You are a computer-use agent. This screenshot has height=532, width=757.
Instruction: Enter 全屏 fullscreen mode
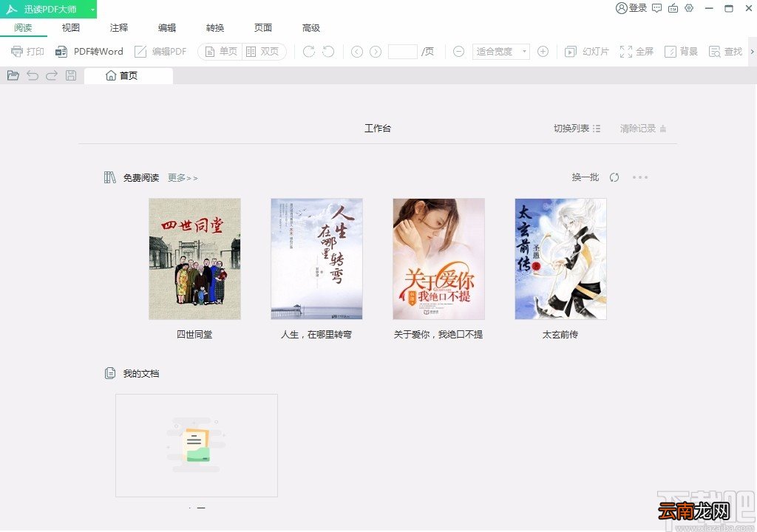[x=637, y=51]
